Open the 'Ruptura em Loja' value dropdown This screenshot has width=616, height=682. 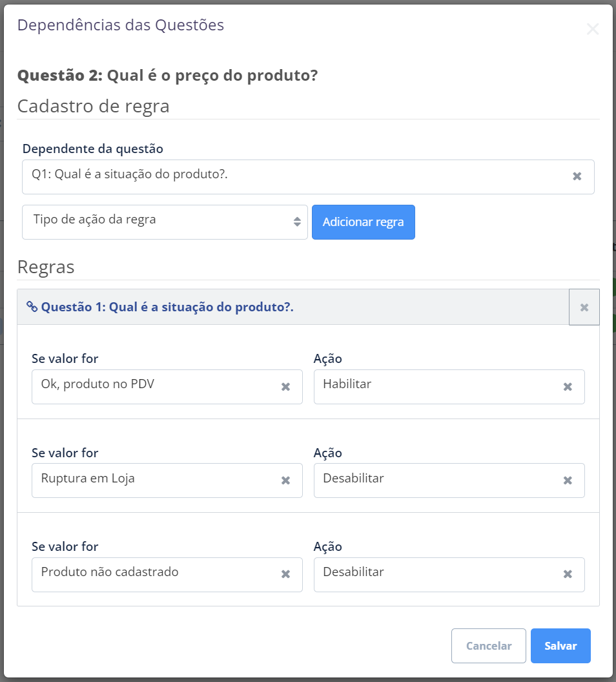155,480
